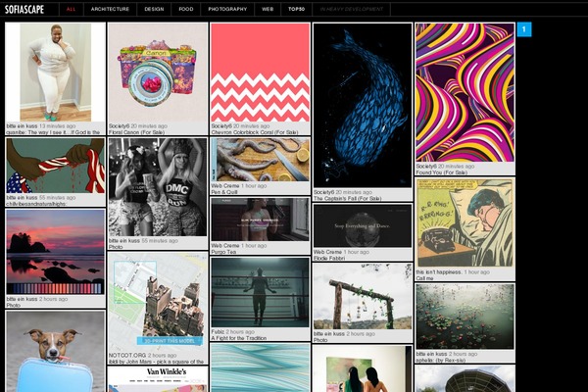Screen dimensions: 588x392
Task: Click the 3D-PRINT THIS MODEL banner
Action: pos(170,341)
